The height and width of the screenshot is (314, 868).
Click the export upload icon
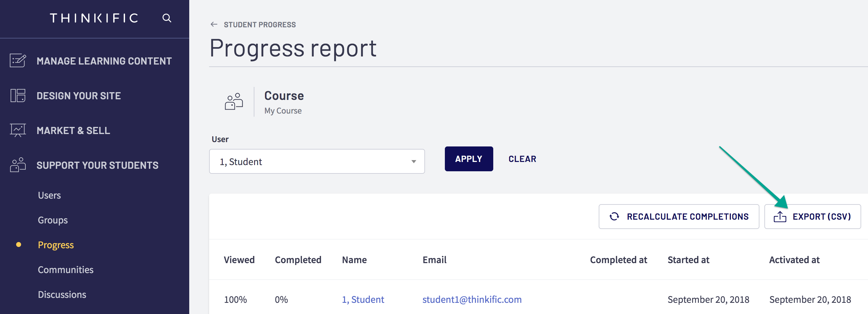[x=780, y=216]
